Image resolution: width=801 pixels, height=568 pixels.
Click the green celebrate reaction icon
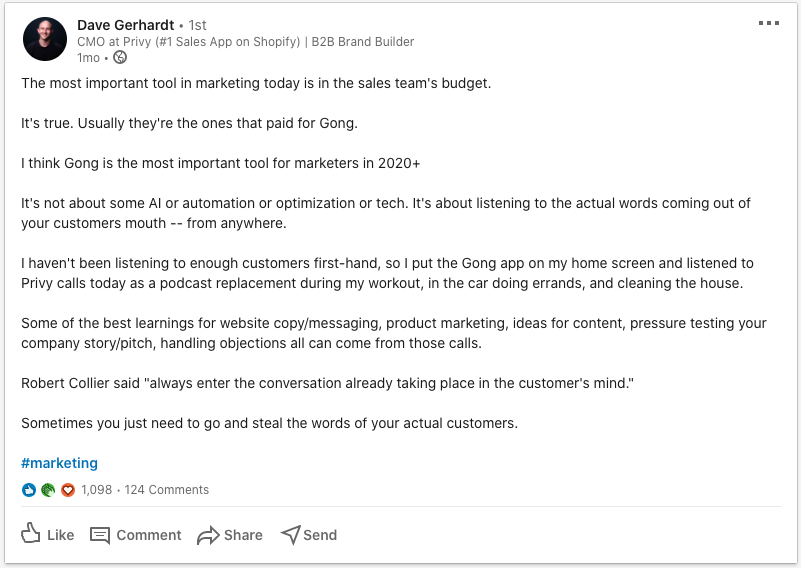pos(48,490)
